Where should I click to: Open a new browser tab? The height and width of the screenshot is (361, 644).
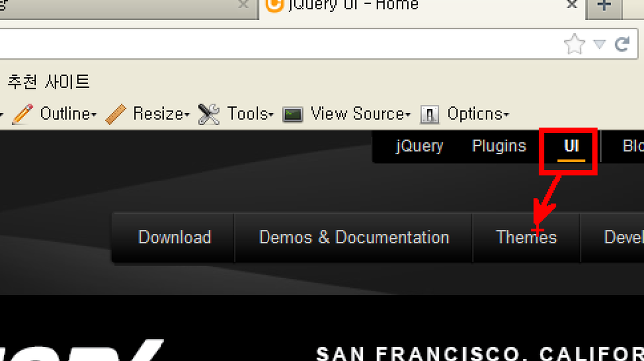(604, 6)
